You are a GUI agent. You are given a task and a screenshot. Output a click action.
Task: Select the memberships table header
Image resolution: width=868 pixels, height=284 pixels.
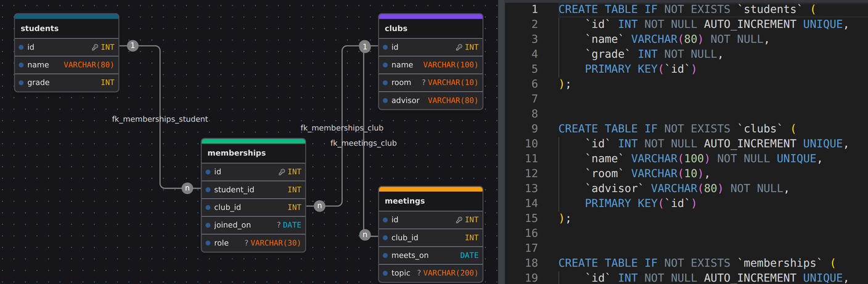[x=253, y=152]
